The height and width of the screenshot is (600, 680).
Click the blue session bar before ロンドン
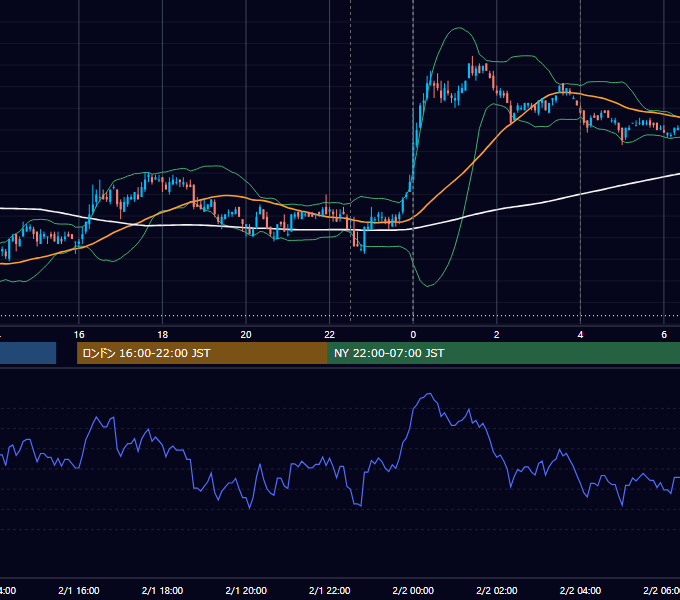click(28, 353)
